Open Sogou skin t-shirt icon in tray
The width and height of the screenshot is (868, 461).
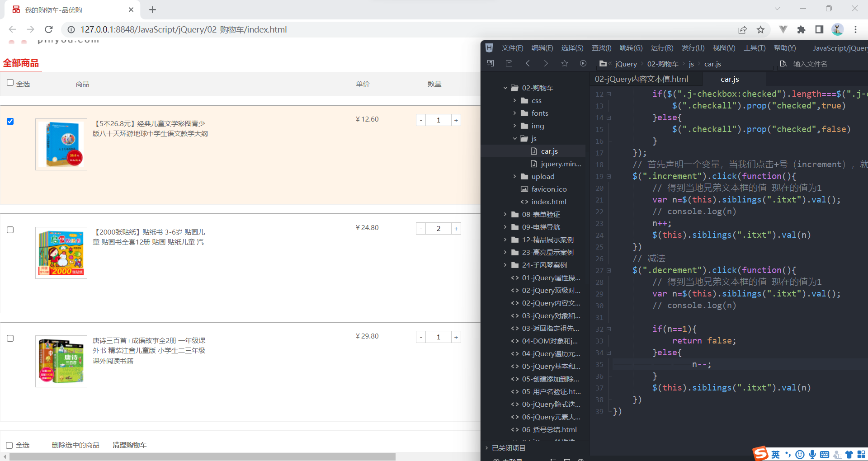tap(849, 454)
